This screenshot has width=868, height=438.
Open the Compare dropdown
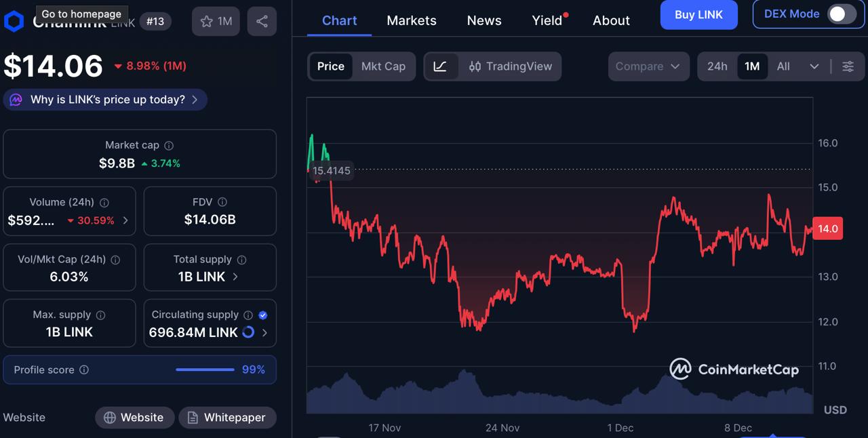pos(648,66)
